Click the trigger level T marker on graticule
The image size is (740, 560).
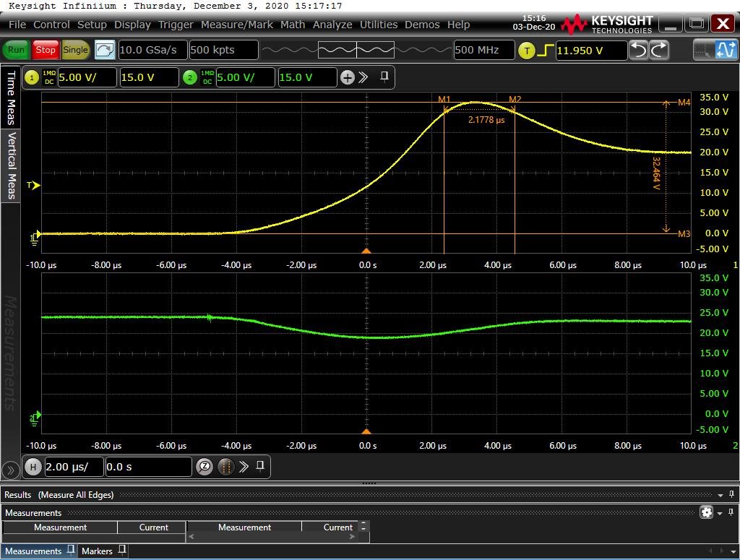33,186
